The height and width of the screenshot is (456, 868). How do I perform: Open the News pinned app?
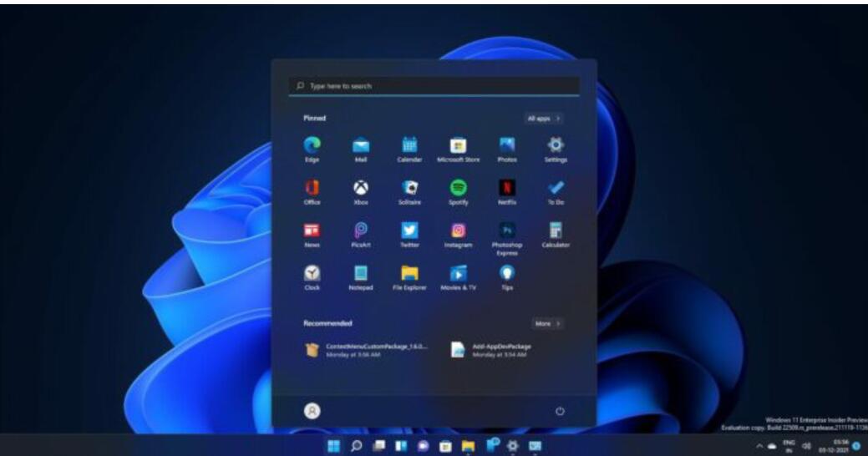312,235
